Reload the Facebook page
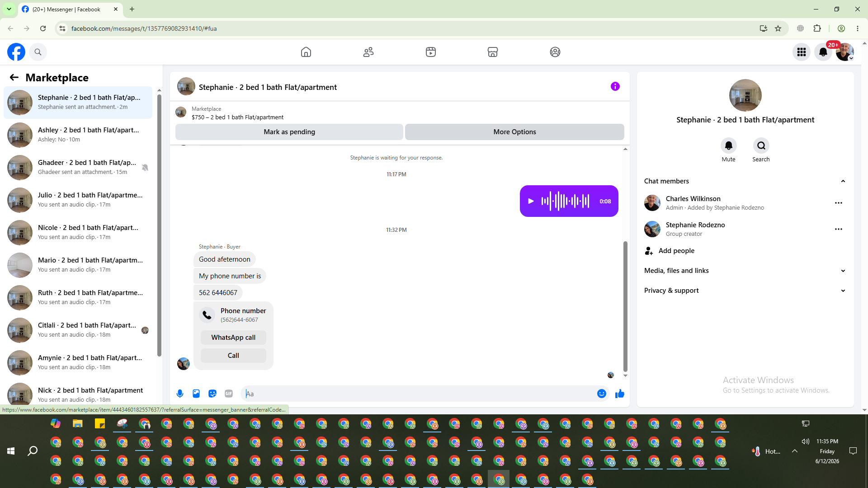The height and width of the screenshot is (488, 868). [x=43, y=28]
